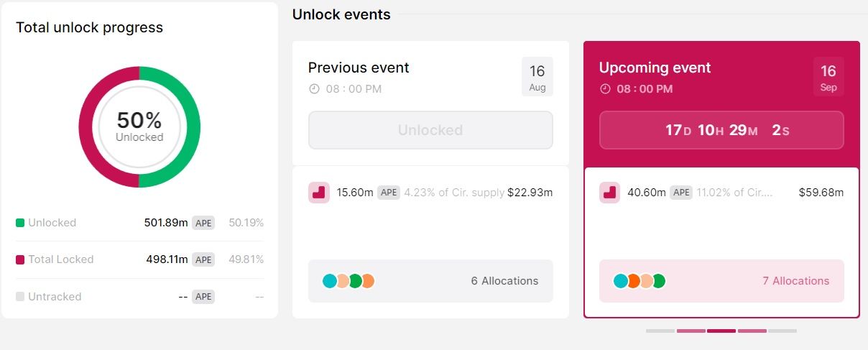Click the countdown timer box
The width and height of the screenshot is (868, 350).
pos(721,130)
